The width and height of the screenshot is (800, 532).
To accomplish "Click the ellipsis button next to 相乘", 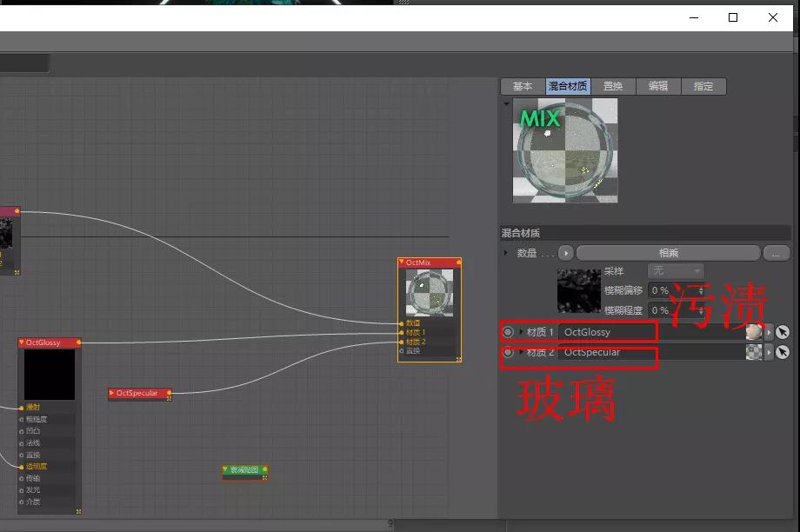I will [x=776, y=253].
